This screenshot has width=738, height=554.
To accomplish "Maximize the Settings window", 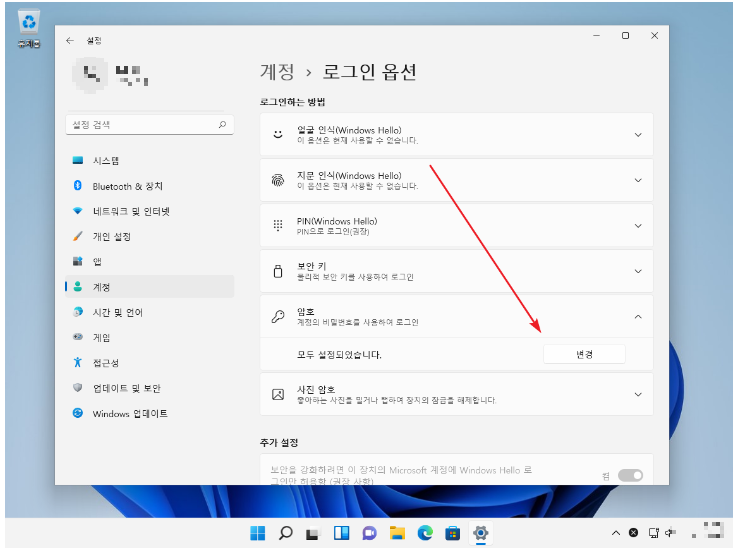I will [626, 36].
